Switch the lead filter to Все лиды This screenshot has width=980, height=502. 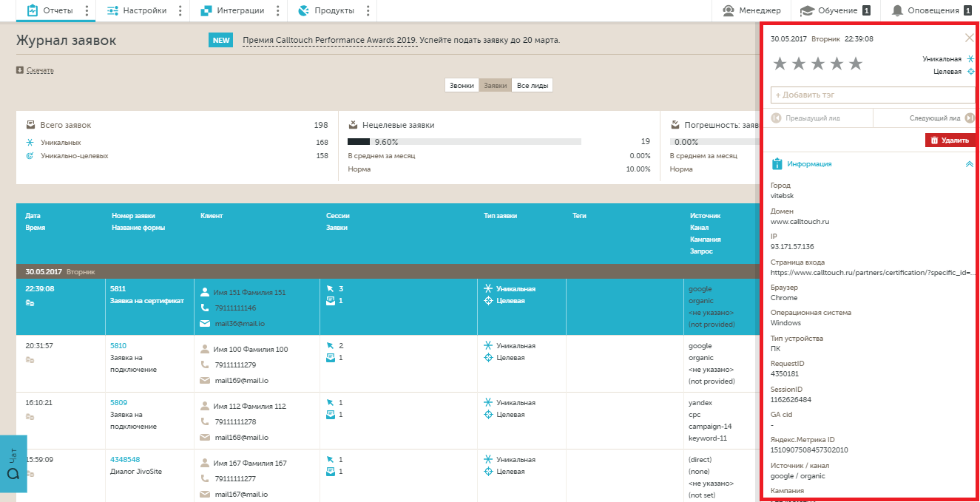[532, 86]
